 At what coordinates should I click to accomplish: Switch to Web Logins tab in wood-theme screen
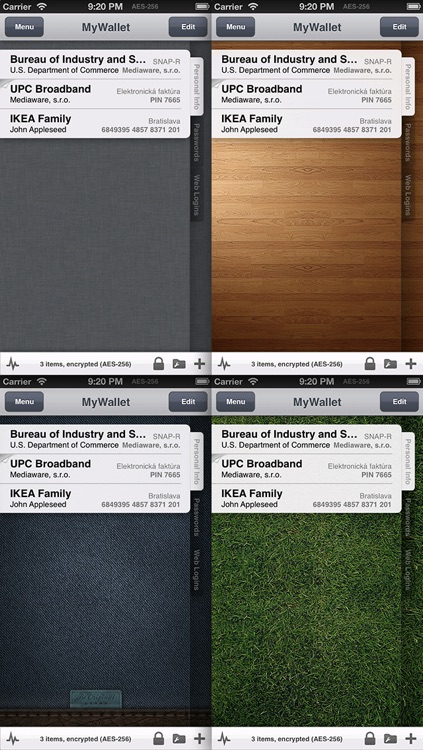pos(408,195)
